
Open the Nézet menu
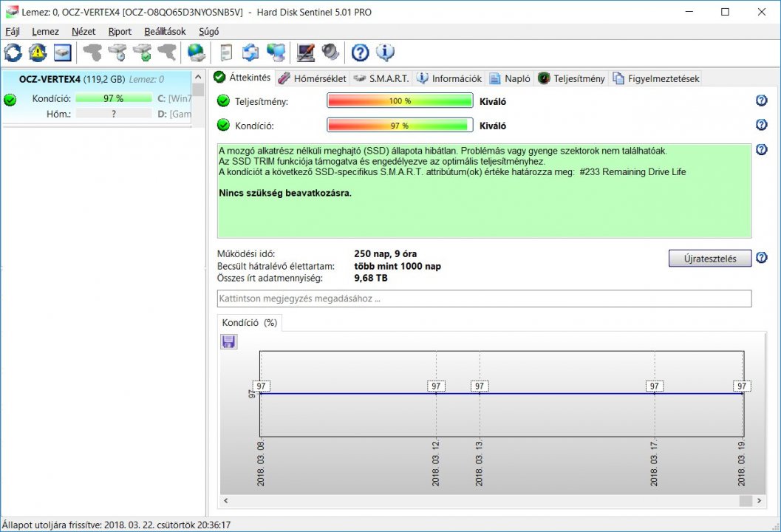point(83,31)
